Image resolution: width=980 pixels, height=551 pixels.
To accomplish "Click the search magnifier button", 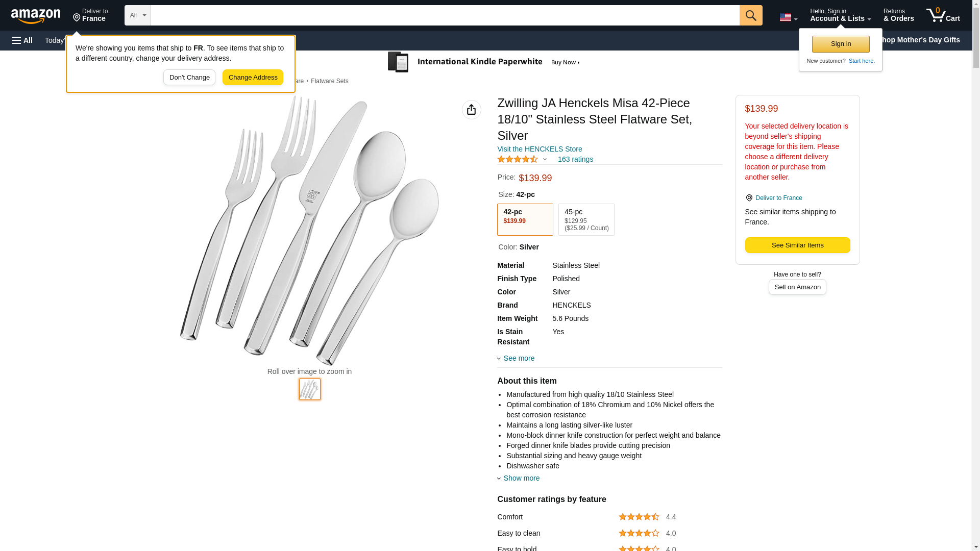I will click(750, 15).
